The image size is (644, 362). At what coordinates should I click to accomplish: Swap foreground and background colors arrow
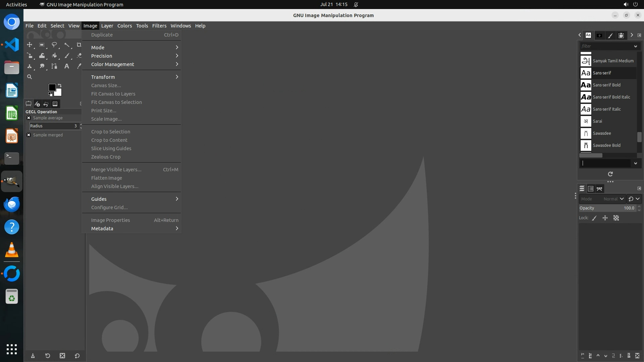click(60, 85)
